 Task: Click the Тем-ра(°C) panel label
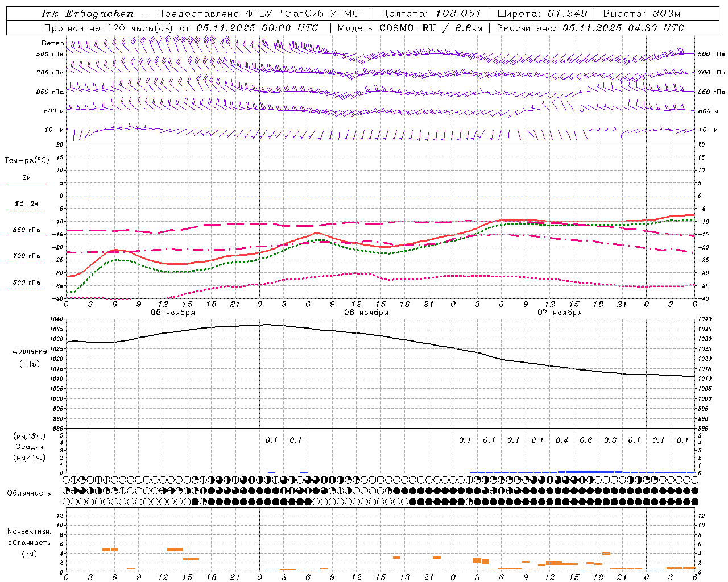click(x=27, y=161)
